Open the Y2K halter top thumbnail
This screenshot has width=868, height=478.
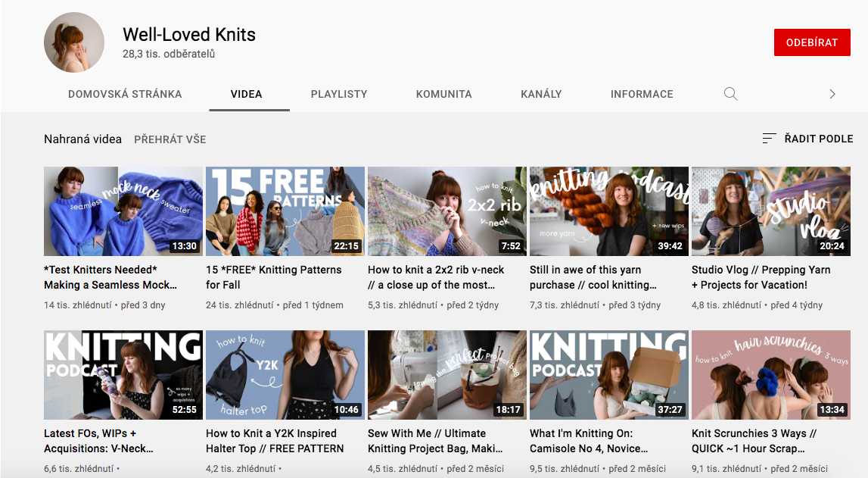coord(285,375)
